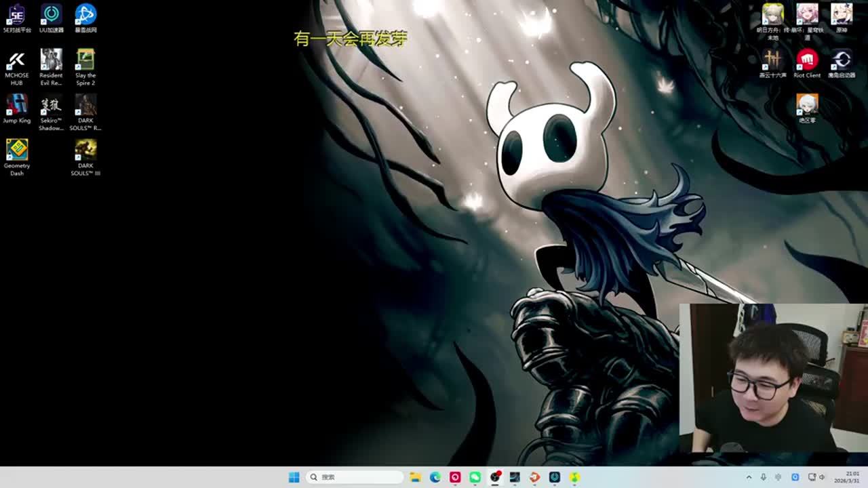Open the 5E对战平台 desktop shortcut
The width and height of the screenshot is (868, 488).
pyautogui.click(x=16, y=15)
